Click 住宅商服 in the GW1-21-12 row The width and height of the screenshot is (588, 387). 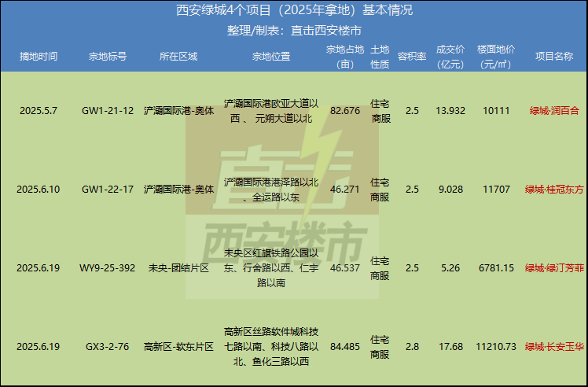pos(380,111)
